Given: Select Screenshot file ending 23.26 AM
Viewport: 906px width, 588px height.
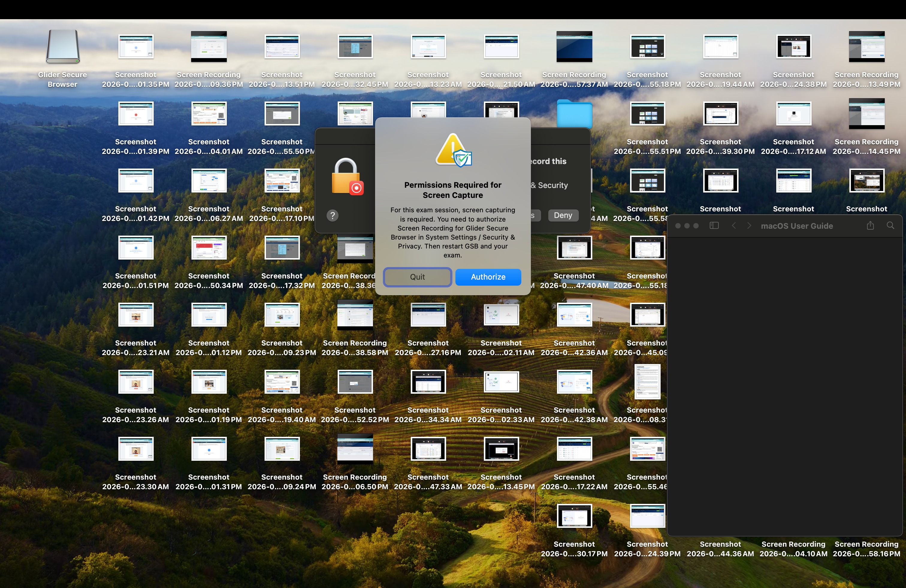Looking at the screenshot, I should (x=136, y=381).
